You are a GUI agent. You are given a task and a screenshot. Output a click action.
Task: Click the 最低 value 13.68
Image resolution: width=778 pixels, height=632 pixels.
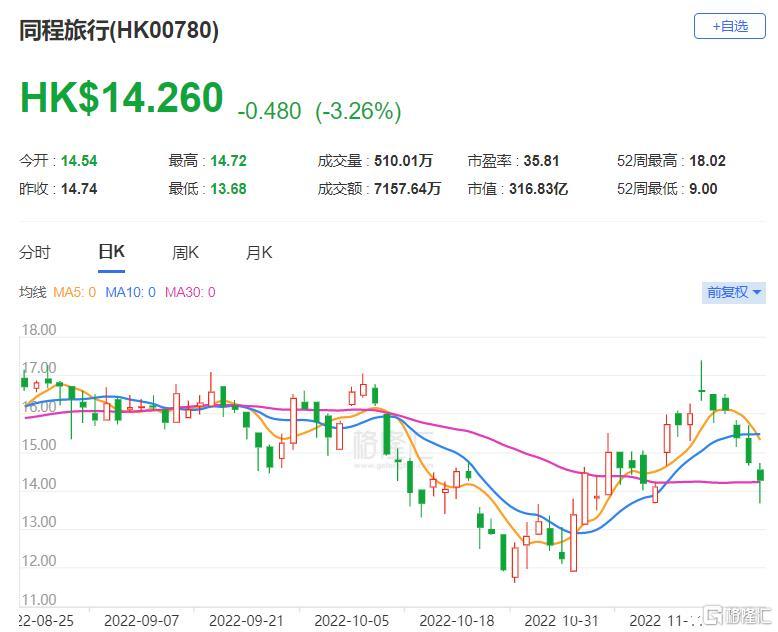point(228,189)
